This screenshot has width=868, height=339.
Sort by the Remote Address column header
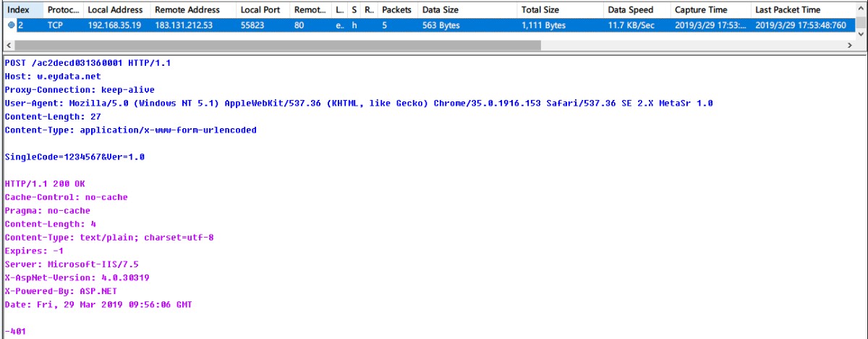(x=193, y=10)
